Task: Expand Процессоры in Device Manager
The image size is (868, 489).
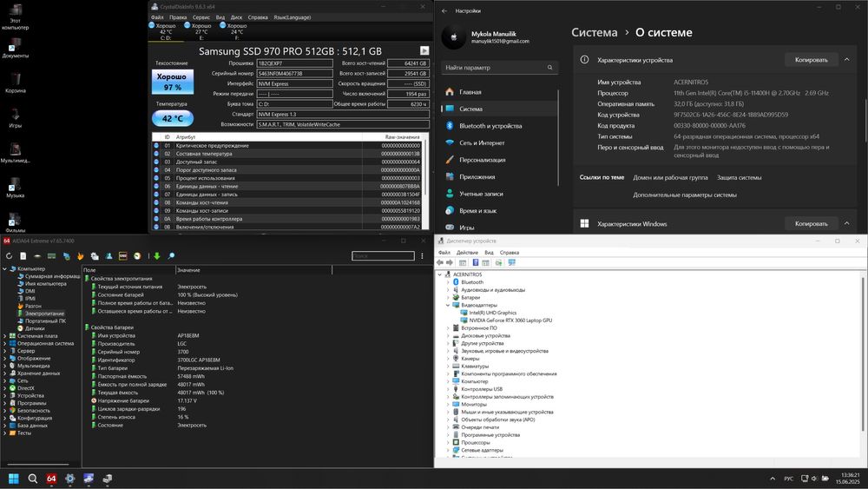Action: pos(448,442)
